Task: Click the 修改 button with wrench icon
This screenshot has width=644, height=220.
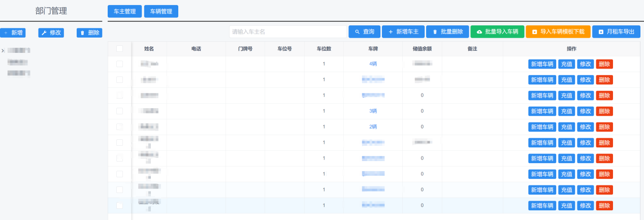Action: pyautogui.click(x=51, y=33)
